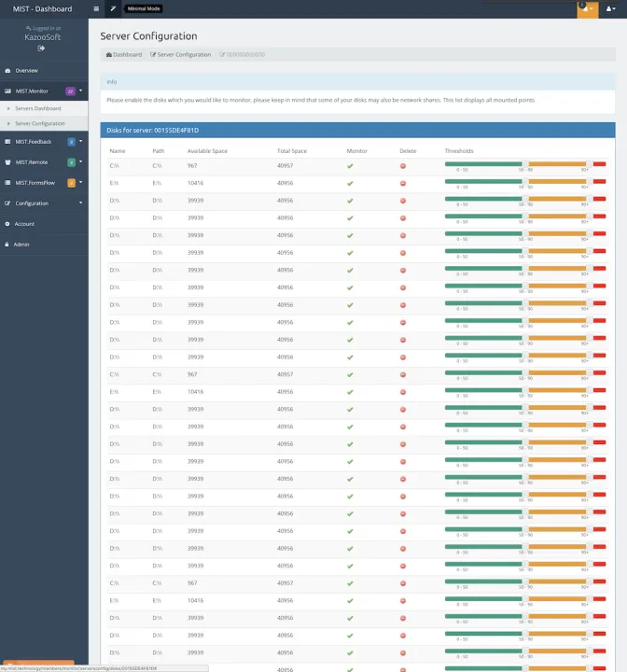The image size is (627, 672).
Task: Click the KazooSoft username text
Action: [42, 37]
